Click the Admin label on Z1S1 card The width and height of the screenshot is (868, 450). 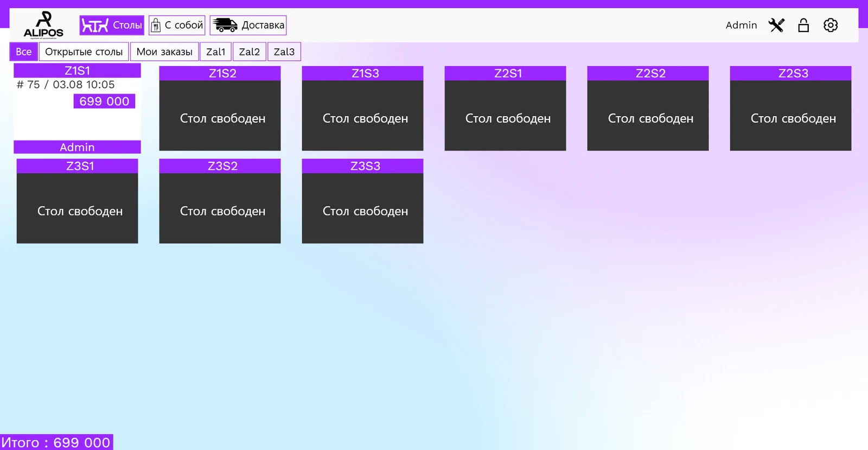coord(77,147)
